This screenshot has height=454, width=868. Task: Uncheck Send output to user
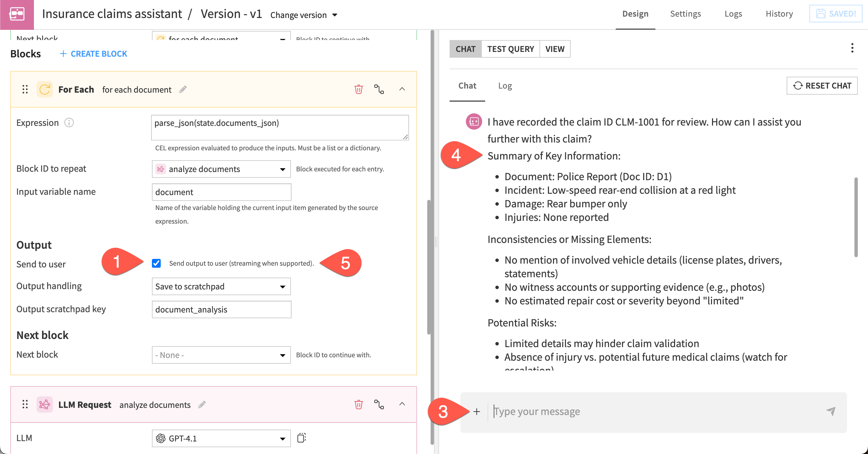pos(156,263)
